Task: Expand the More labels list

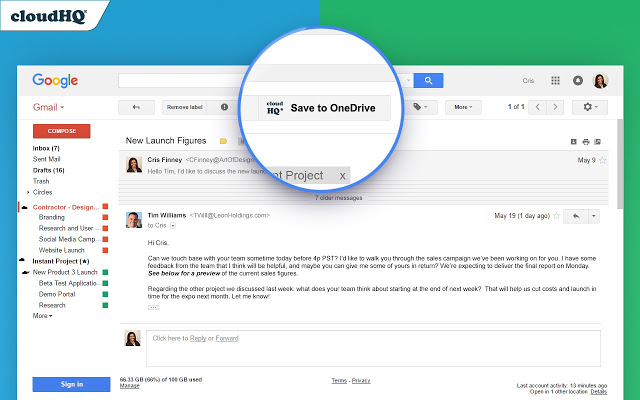Action: 42,316
